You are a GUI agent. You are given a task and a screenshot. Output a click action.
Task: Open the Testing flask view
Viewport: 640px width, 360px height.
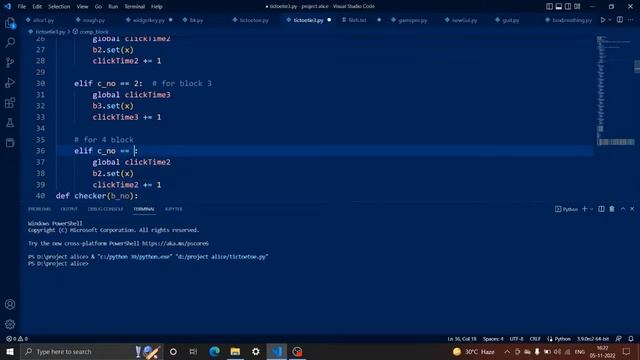10,122
